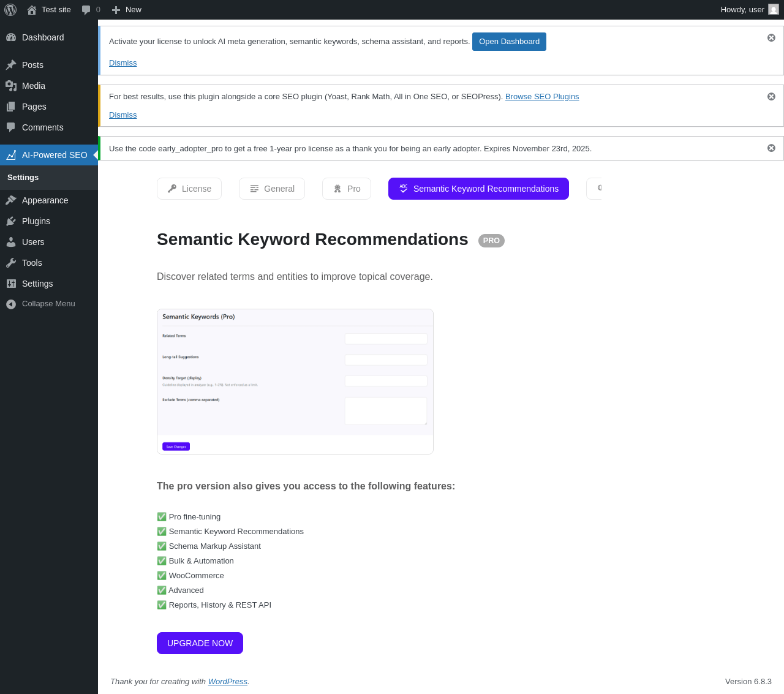The width and height of the screenshot is (784, 694).
Task: Click the Tools menu label
Action: tap(32, 263)
